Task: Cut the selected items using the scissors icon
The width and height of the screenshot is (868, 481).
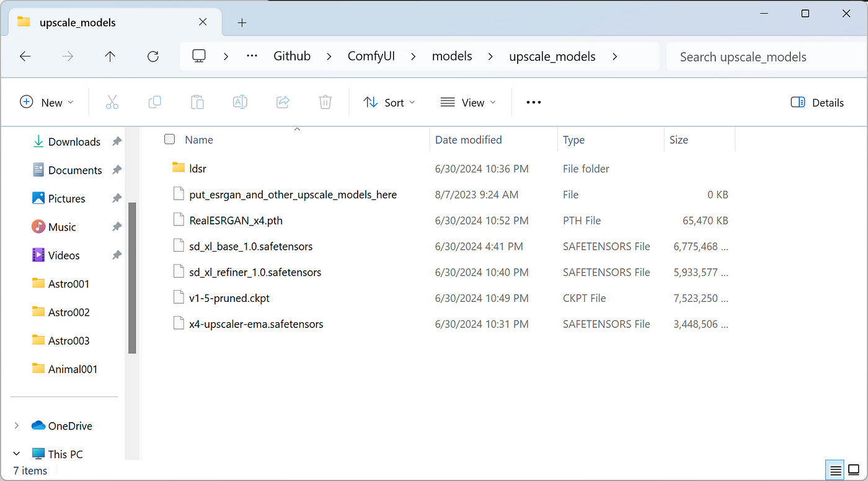Action: [112, 102]
